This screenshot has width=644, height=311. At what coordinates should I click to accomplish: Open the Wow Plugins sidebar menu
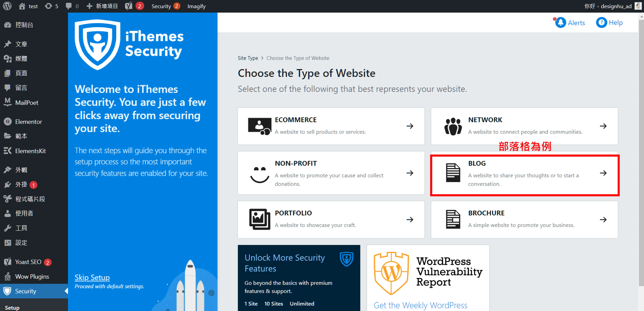click(x=34, y=276)
